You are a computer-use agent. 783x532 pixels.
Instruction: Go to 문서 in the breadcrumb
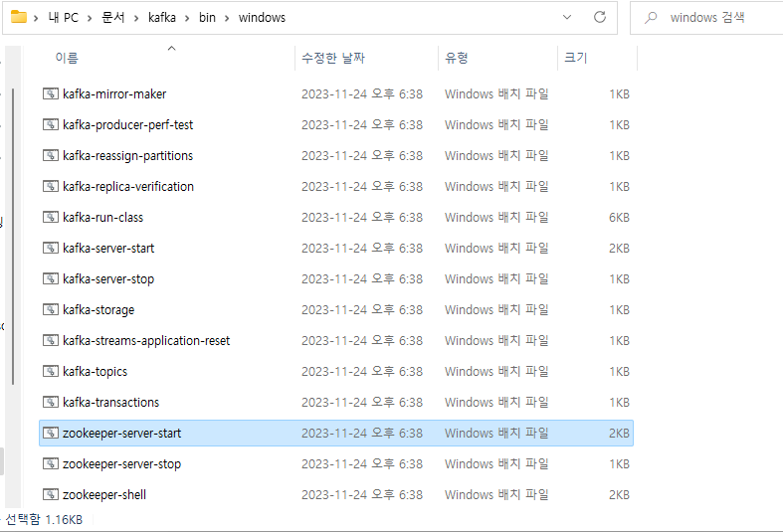[x=112, y=18]
